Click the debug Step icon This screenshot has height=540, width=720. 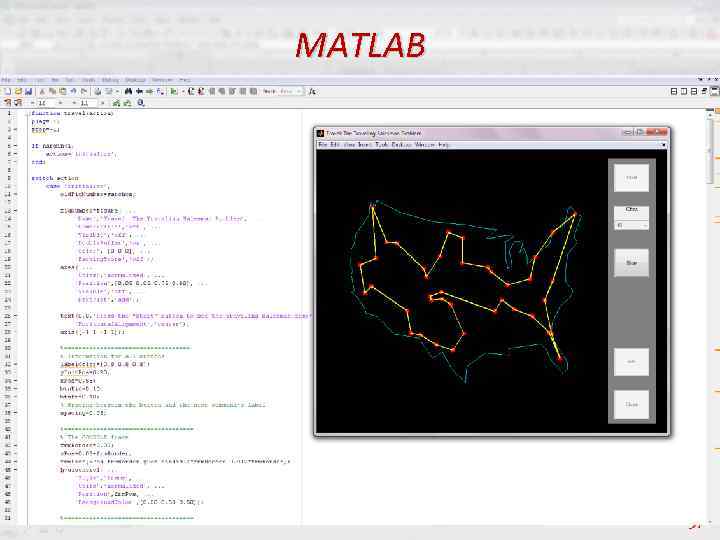[212, 91]
